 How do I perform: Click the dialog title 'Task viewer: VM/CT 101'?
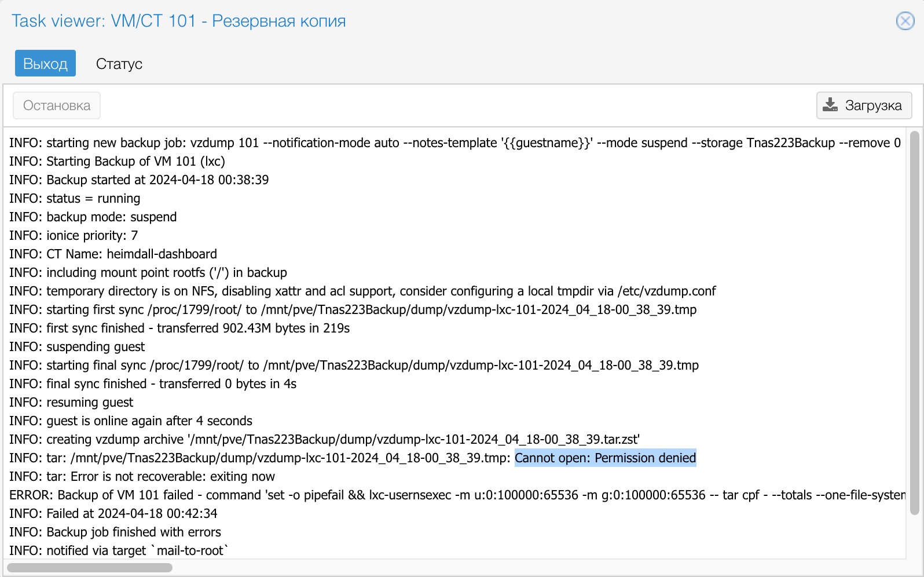coord(179,21)
